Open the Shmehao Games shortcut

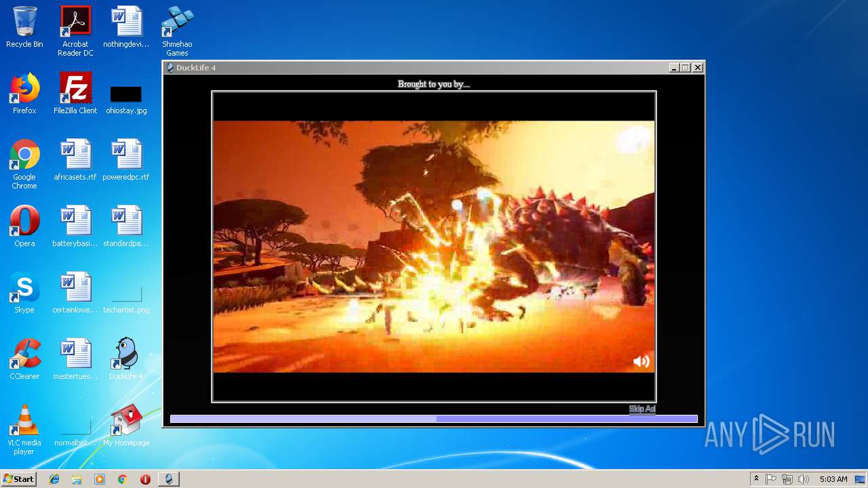click(x=177, y=32)
